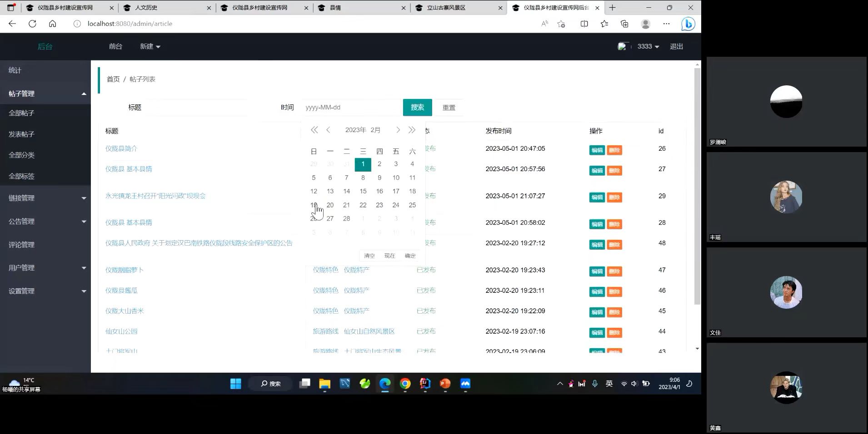
Task: Click the 时间 date input field
Action: coord(351,108)
